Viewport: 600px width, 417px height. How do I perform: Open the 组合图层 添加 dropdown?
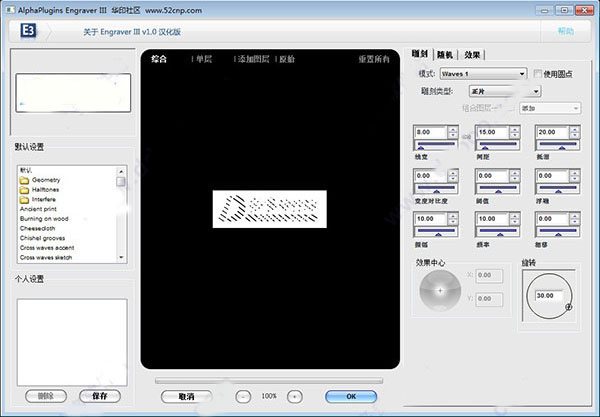coord(550,108)
